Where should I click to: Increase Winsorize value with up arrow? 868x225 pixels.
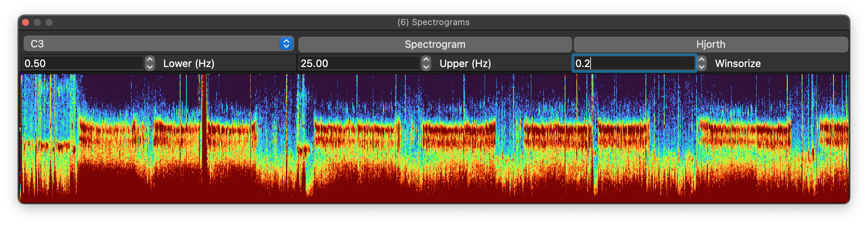702,60
